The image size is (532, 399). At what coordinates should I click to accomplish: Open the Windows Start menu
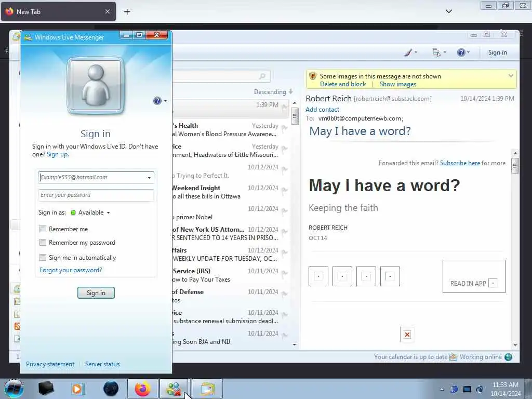tap(14, 389)
